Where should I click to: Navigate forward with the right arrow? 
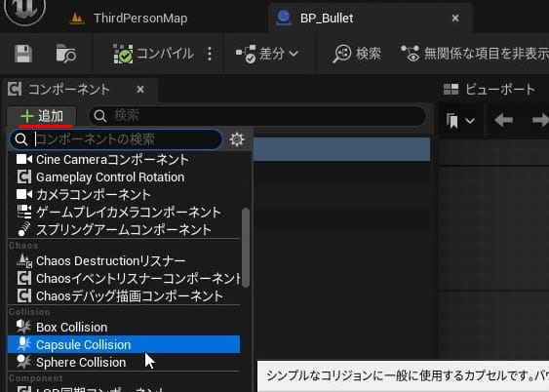(x=540, y=121)
